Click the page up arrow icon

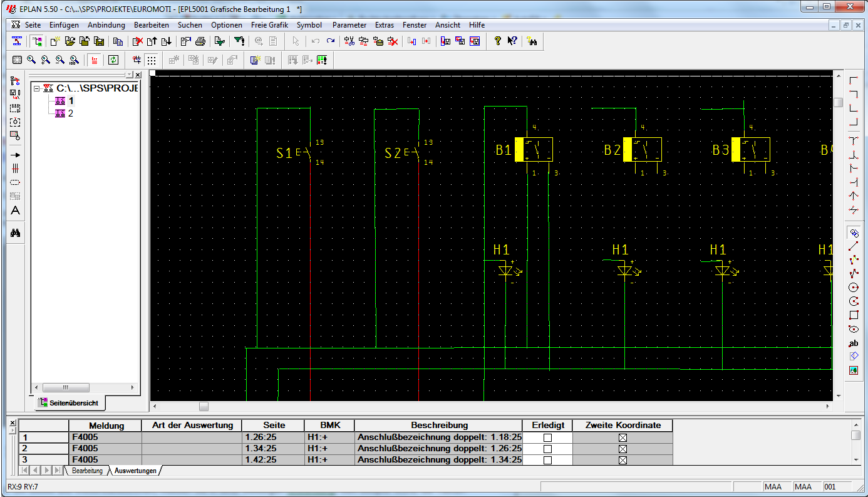point(152,41)
